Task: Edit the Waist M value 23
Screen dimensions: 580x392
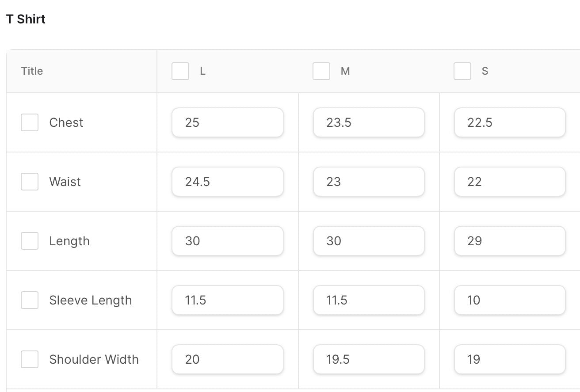Action: [369, 182]
